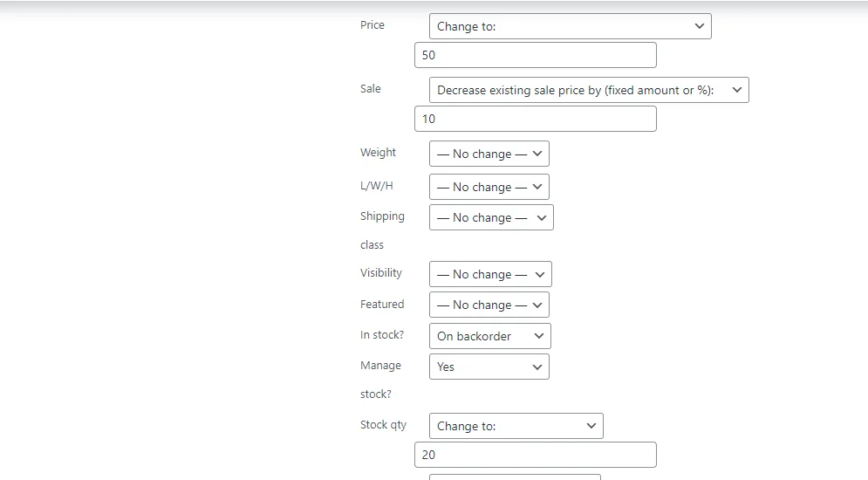The width and height of the screenshot is (868, 480).
Task: Click the Sale label
Action: [x=371, y=88]
